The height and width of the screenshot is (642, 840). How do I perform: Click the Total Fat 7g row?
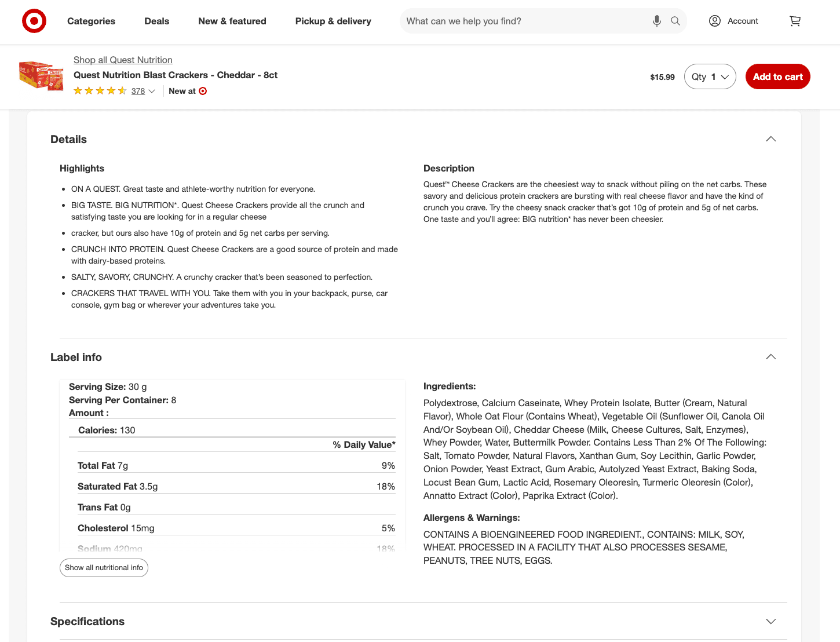[236, 465]
